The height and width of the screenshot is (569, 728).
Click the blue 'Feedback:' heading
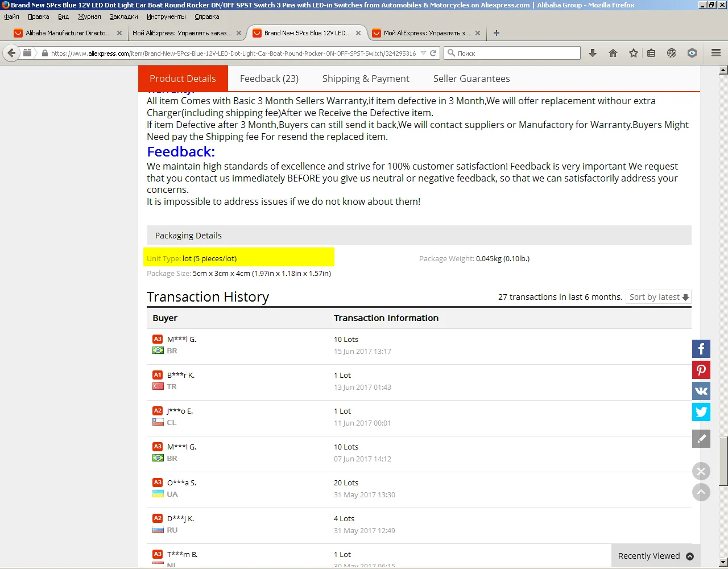(181, 152)
